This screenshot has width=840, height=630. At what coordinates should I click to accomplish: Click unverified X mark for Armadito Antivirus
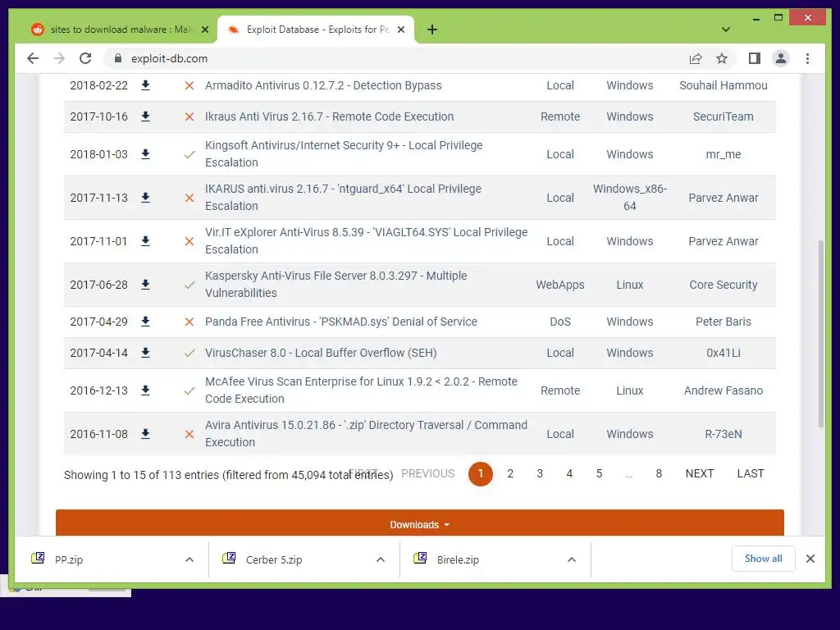coord(189,85)
